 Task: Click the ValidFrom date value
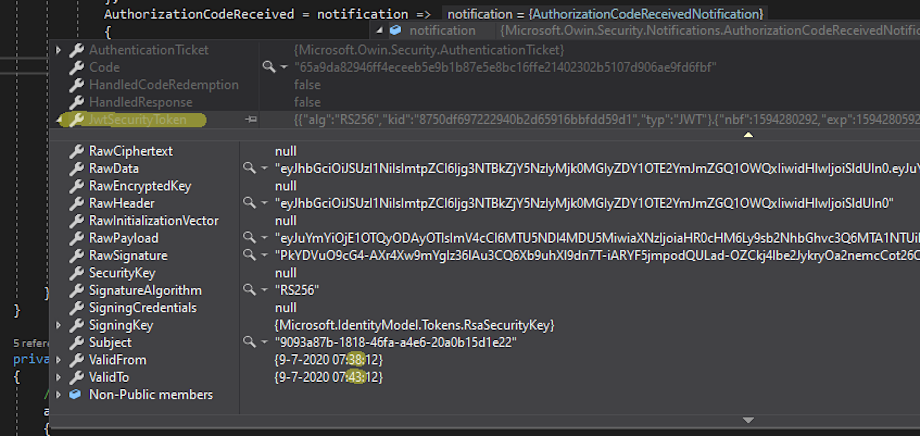(x=329, y=360)
